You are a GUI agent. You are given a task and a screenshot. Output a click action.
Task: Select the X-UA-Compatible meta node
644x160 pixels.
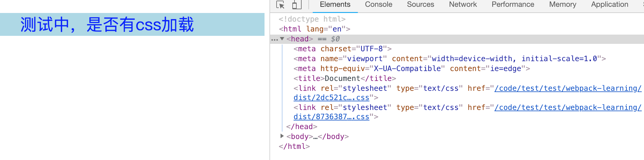point(412,69)
